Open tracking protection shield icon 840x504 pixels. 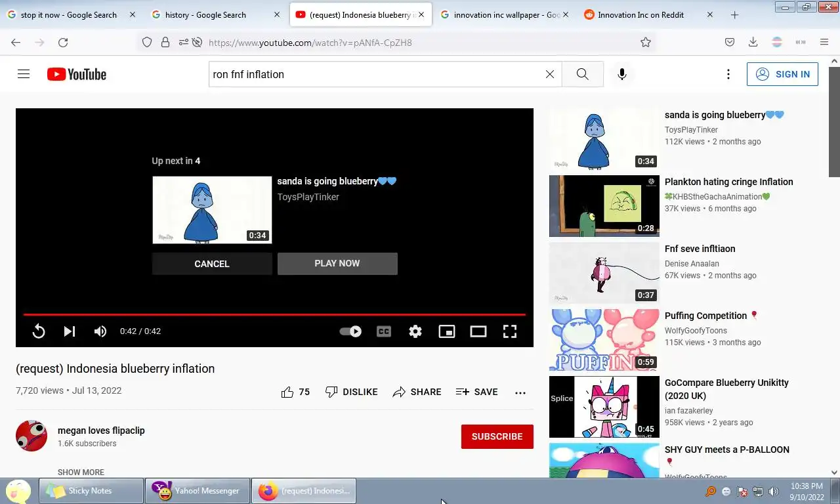[147, 43]
